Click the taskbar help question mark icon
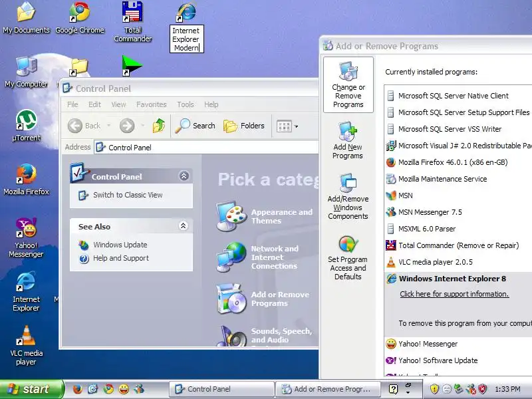 click(x=393, y=389)
